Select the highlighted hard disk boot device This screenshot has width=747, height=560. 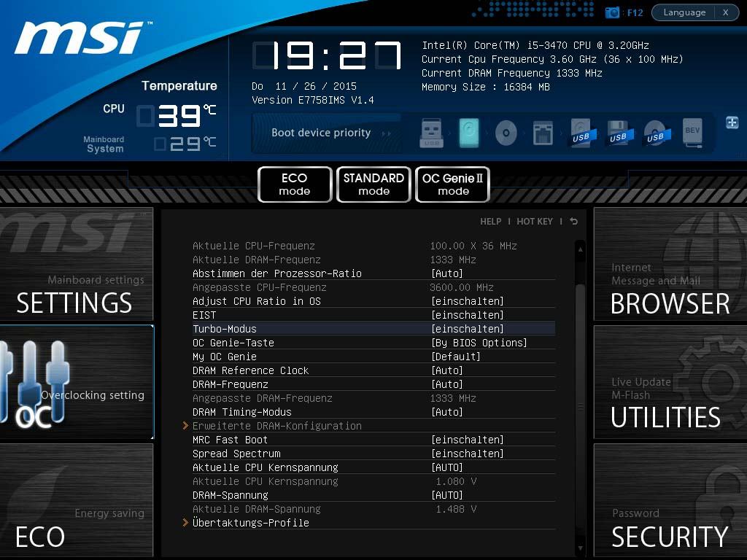[469, 133]
